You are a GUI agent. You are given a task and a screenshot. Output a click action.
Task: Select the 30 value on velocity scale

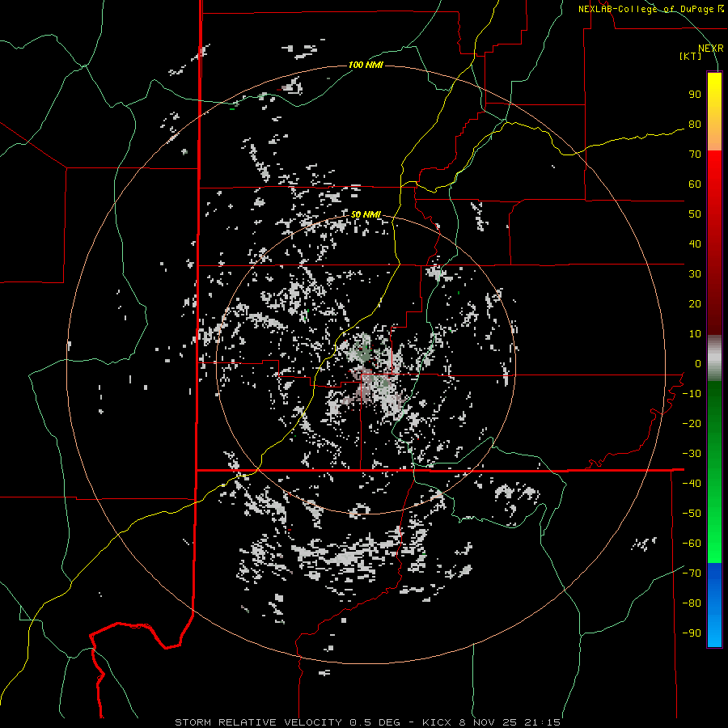(x=695, y=274)
